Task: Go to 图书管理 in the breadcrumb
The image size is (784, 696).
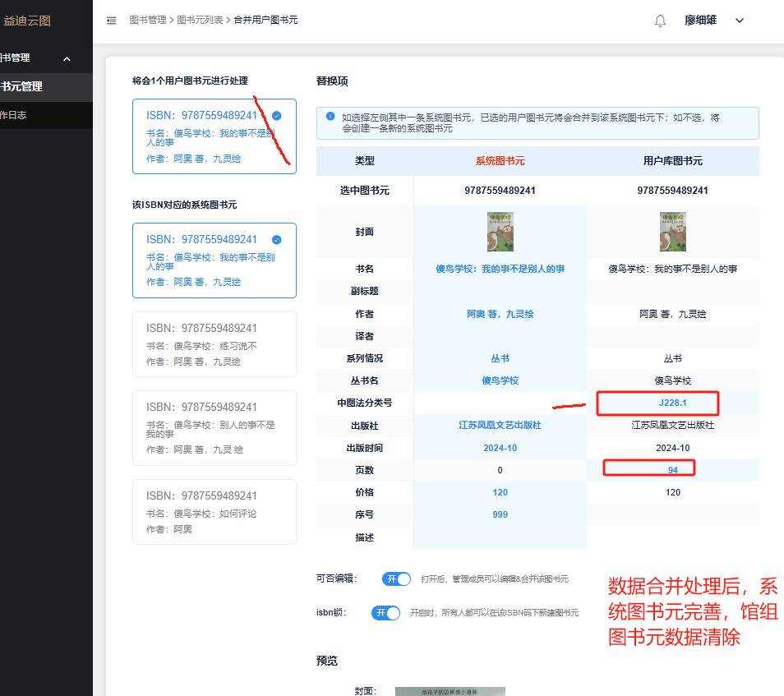Action: pos(147,20)
